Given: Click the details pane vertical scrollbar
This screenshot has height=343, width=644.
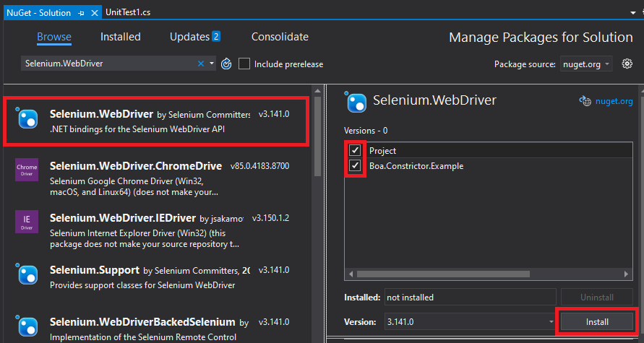Looking at the screenshot, I should [x=641, y=213].
